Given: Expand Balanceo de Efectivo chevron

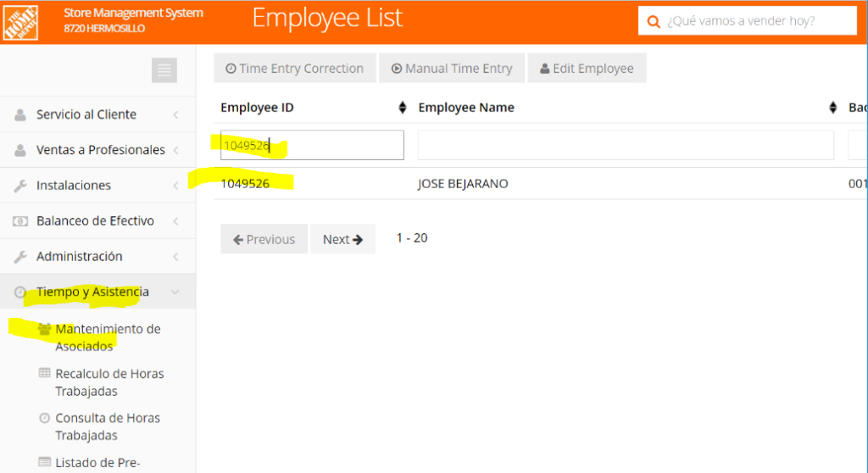Looking at the screenshot, I should click(175, 221).
